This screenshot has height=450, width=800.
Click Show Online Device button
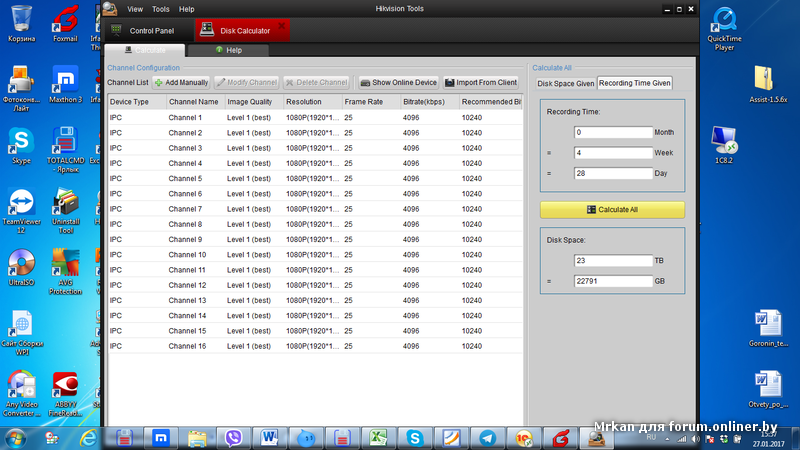coord(398,82)
